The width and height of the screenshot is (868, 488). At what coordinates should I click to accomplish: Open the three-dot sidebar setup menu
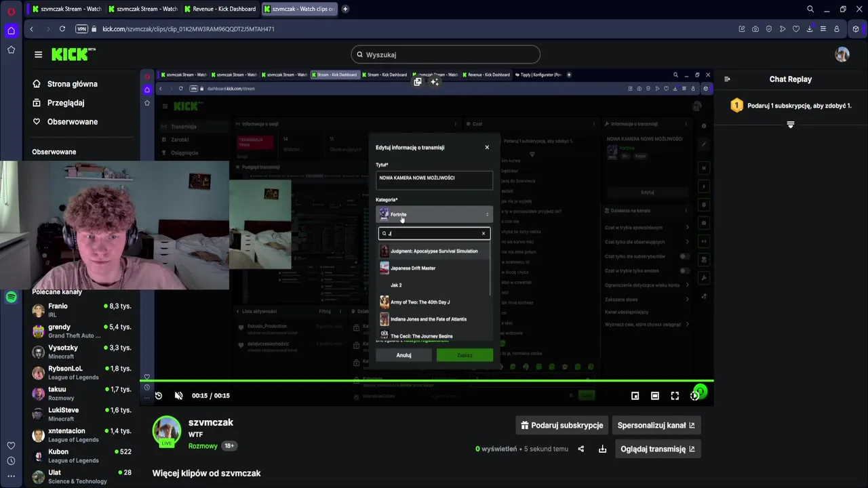(x=11, y=476)
